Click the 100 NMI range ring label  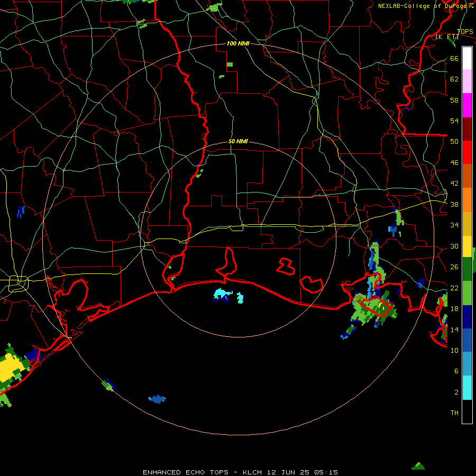tap(238, 43)
